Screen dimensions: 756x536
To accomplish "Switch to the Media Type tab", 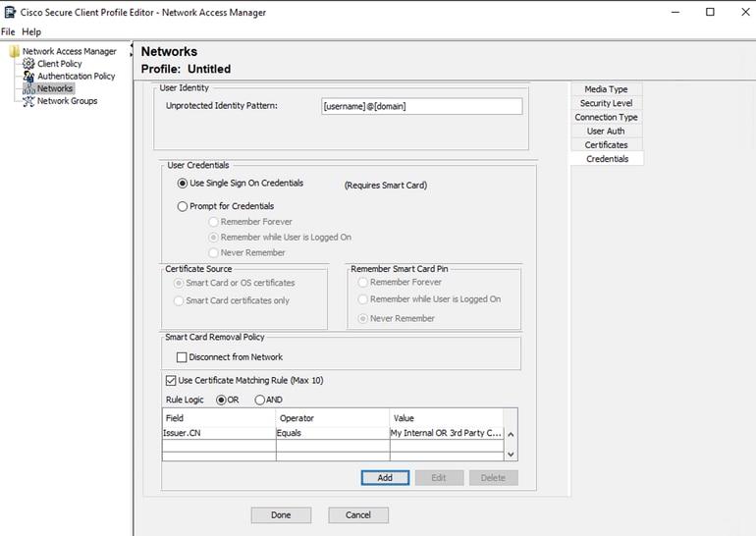I will tap(607, 89).
